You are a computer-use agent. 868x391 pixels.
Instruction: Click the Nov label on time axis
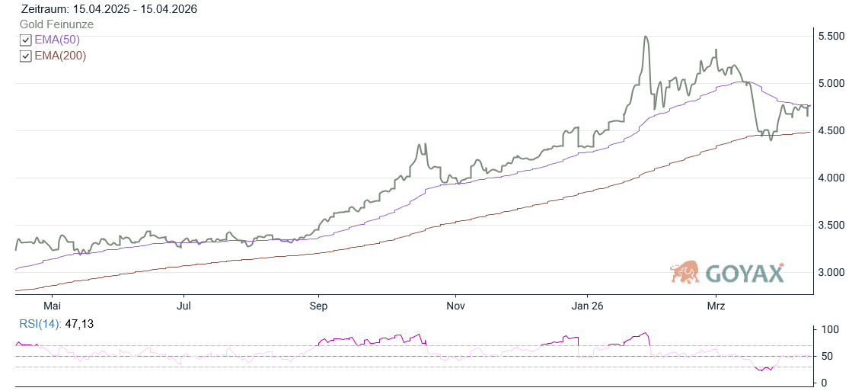coord(455,306)
